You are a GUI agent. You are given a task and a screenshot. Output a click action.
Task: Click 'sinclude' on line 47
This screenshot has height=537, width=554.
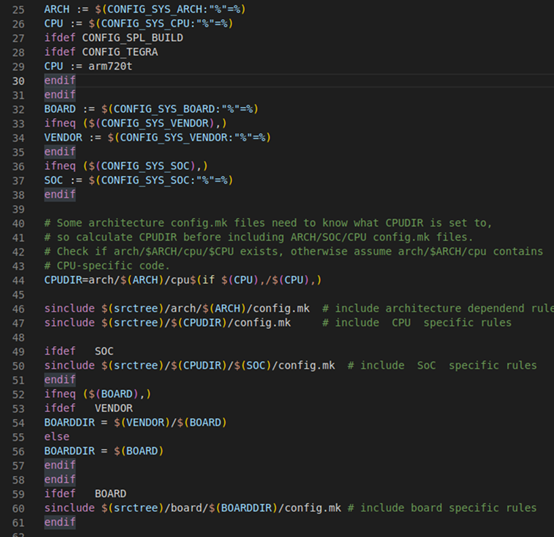[x=69, y=323]
